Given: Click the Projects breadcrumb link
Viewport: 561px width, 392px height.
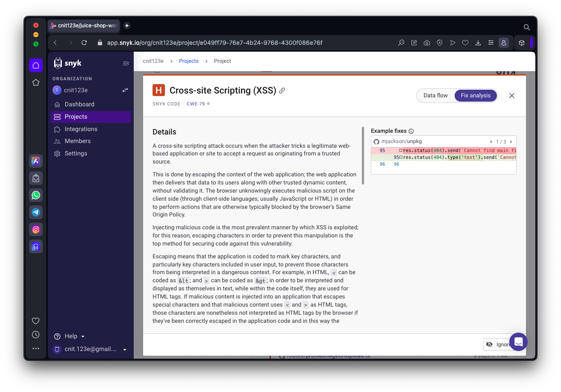Looking at the screenshot, I should [x=189, y=61].
